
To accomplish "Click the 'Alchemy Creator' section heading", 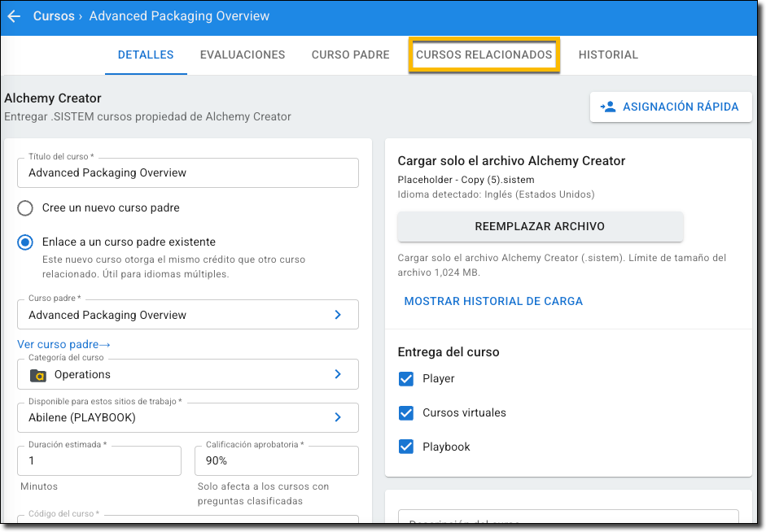I will pos(53,98).
